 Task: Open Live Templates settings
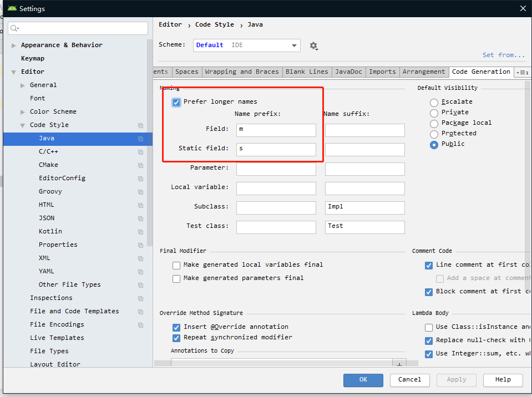(x=57, y=338)
